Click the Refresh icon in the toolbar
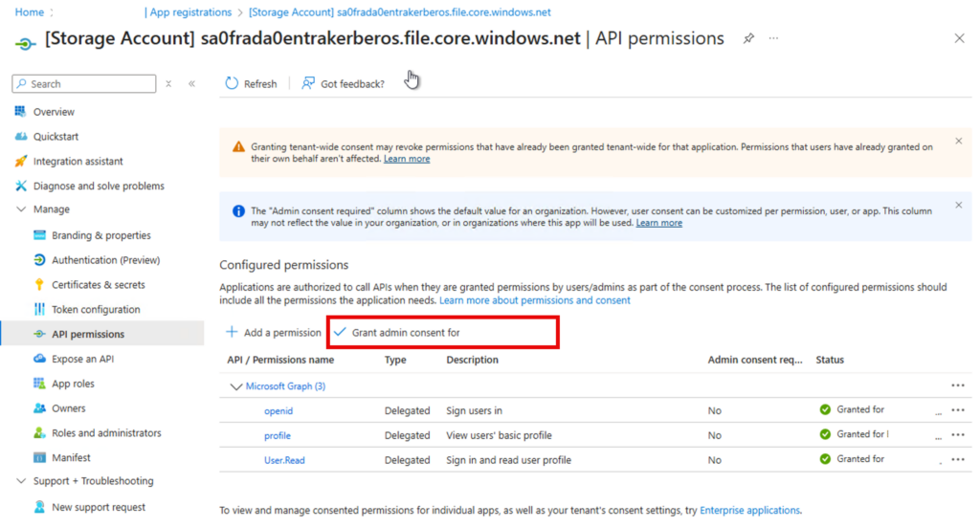The image size is (980, 528). (232, 83)
